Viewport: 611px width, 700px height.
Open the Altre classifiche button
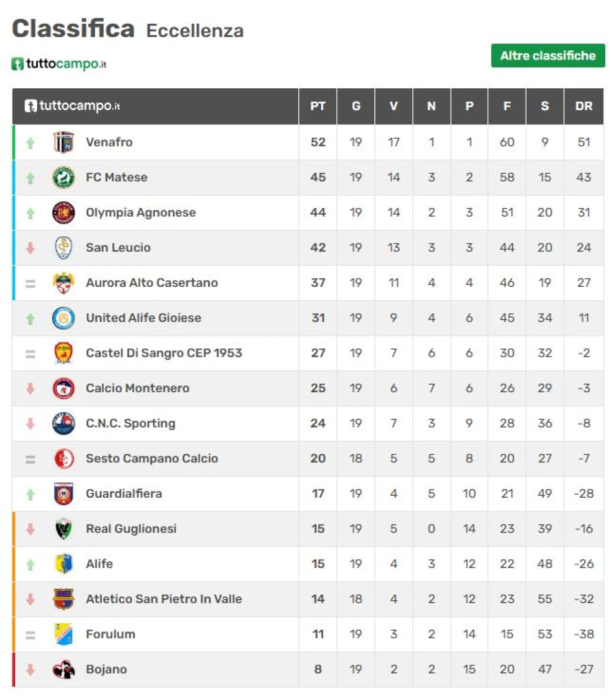pyautogui.click(x=548, y=56)
